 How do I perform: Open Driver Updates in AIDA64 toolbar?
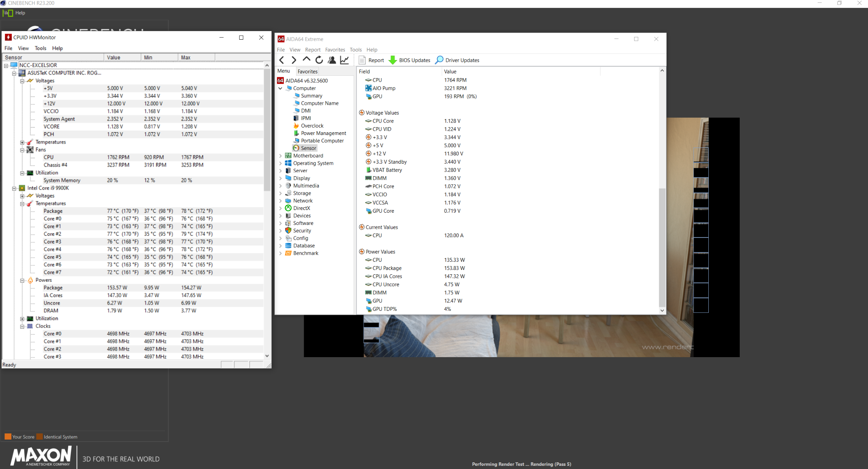(x=457, y=60)
